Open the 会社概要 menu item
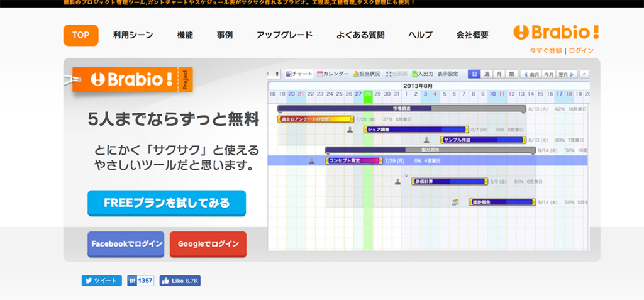Image resolution: width=644 pixels, height=300 pixels. coord(472,35)
